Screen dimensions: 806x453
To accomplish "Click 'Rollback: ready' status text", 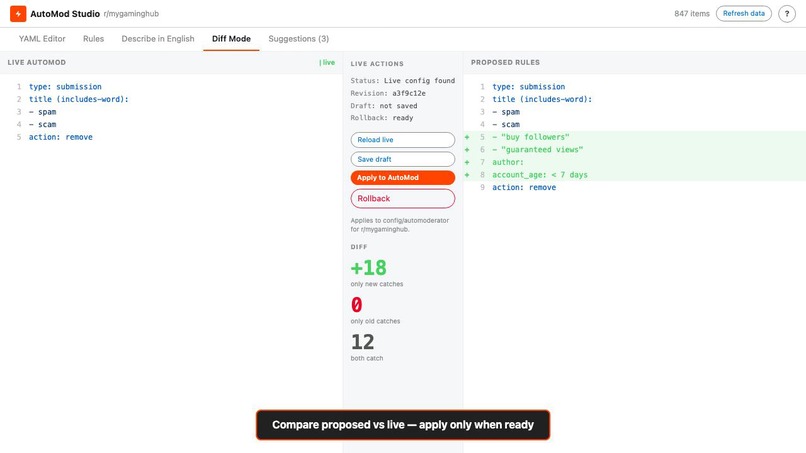I will click(381, 118).
